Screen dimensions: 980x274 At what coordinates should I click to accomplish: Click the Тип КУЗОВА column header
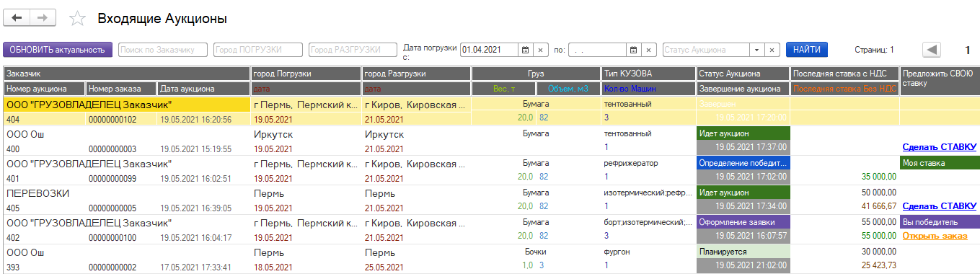pos(648,74)
